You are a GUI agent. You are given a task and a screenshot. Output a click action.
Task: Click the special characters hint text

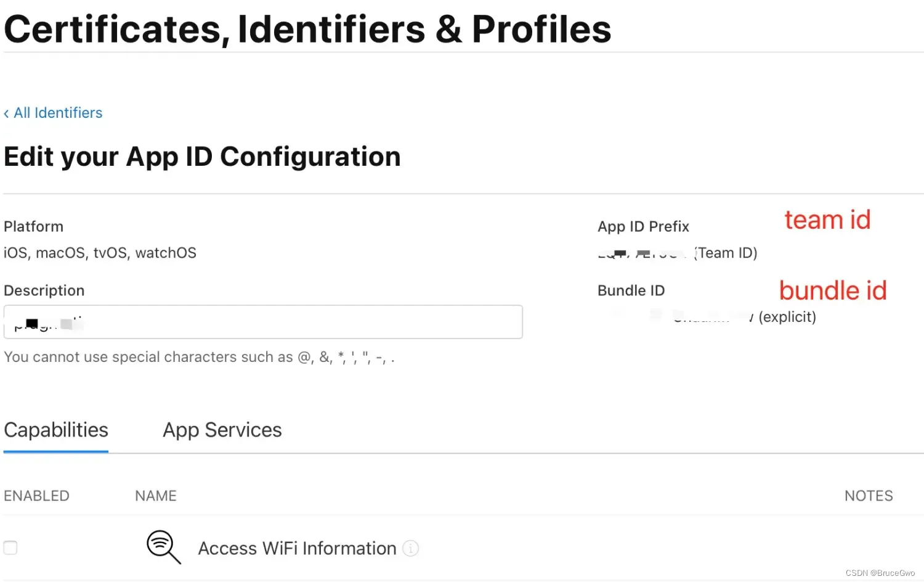click(199, 357)
